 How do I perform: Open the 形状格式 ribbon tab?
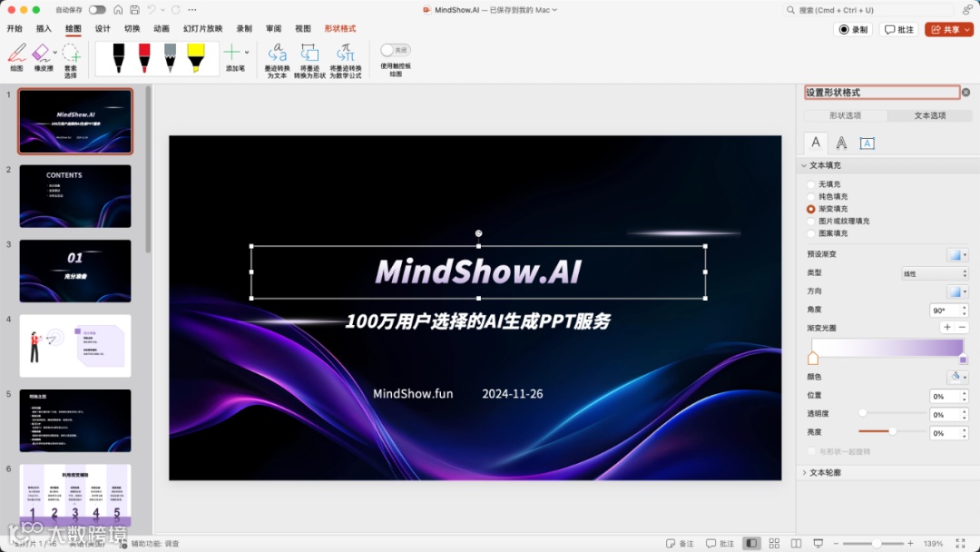click(340, 29)
